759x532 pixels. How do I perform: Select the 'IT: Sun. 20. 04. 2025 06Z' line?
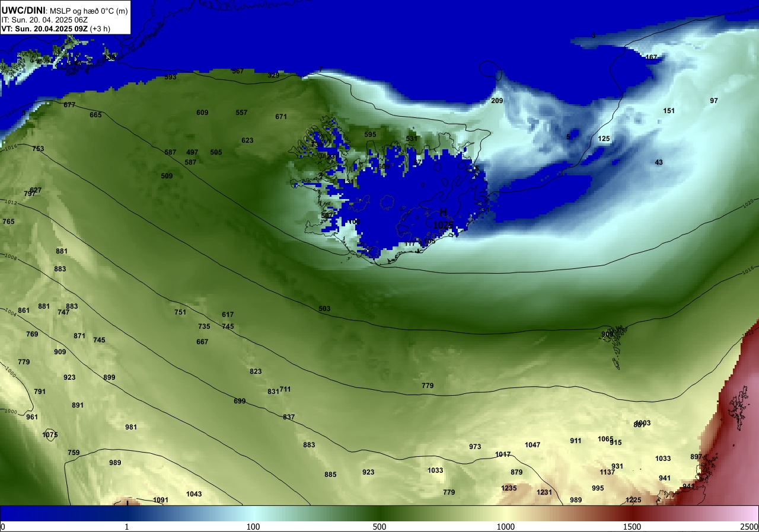(x=44, y=20)
